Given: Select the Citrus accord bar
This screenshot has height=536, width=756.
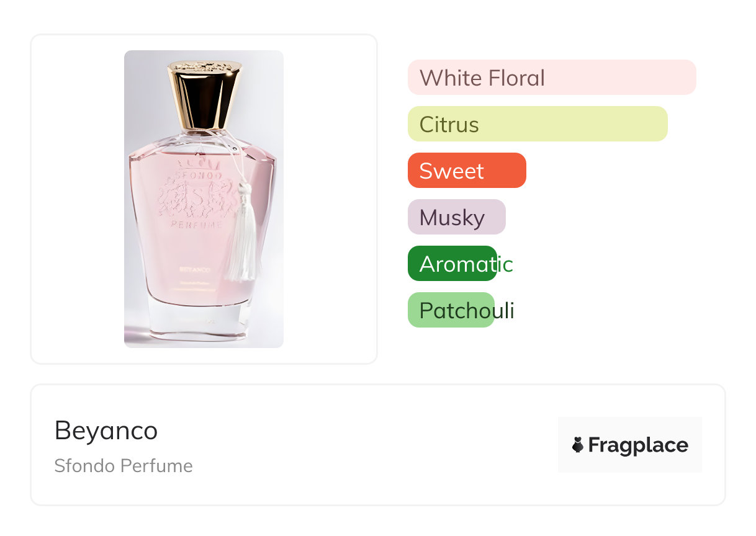Looking at the screenshot, I should pos(538,124).
